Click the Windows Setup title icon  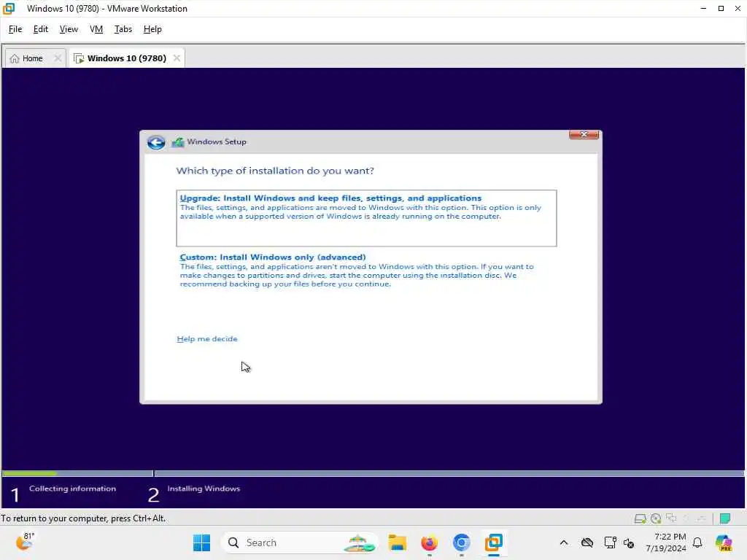(178, 142)
